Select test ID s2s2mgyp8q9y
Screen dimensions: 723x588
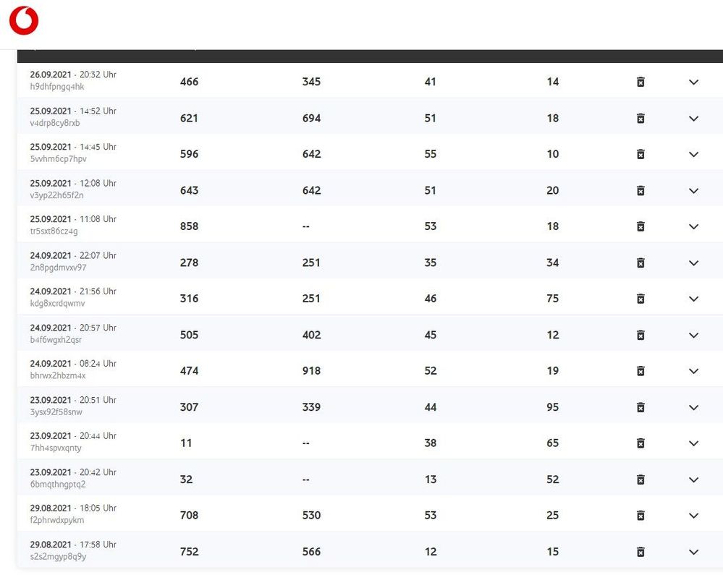point(58,557)
